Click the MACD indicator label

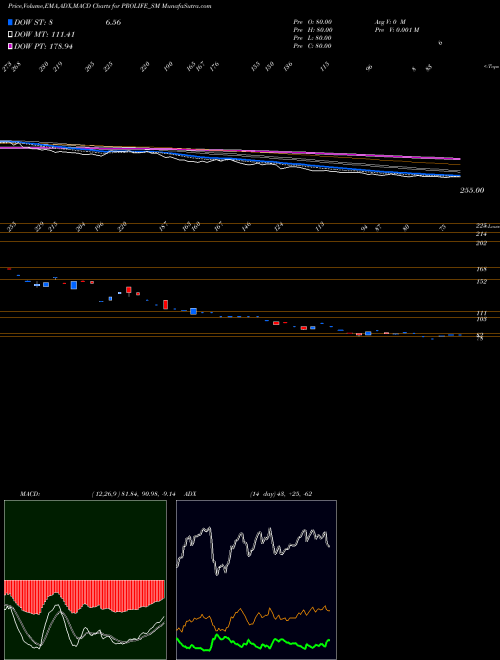pyautogui.click(x=30, y=494)
